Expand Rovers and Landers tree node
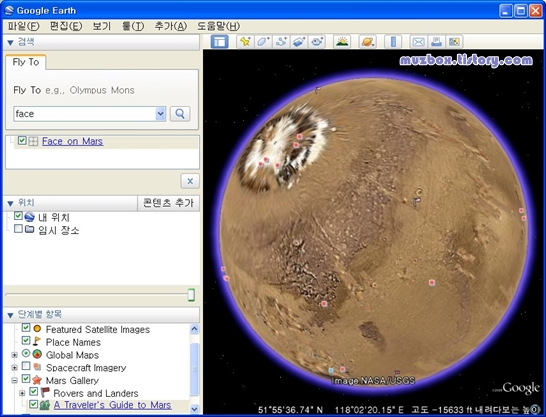Viewport: 546px width, 417px height. point(22,393)
